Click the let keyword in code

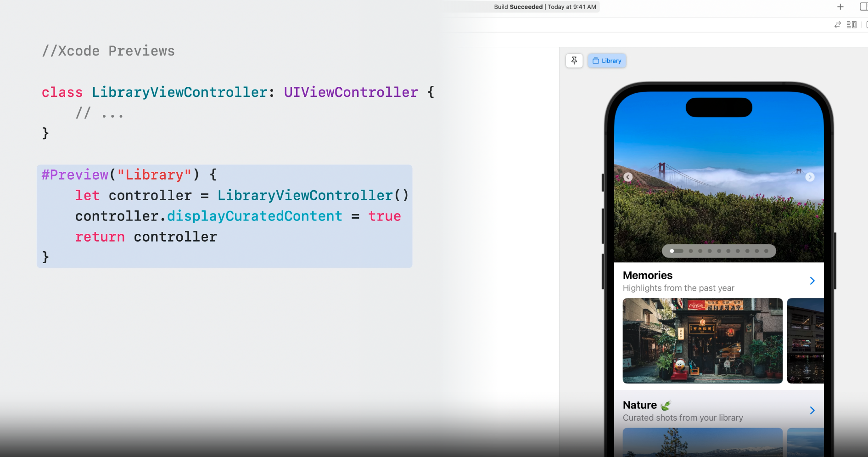(x=87, y=196)
